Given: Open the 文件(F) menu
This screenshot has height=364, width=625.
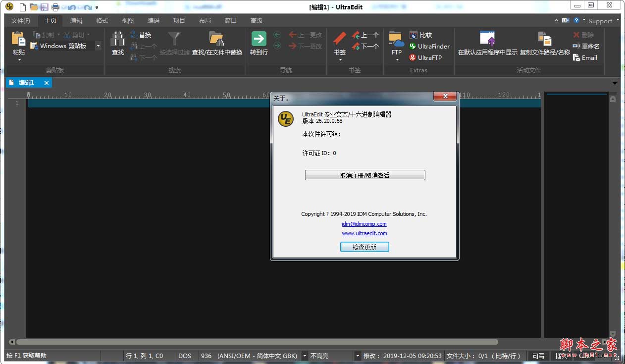Looking at the screenshot, I should [x=20, y=20].
